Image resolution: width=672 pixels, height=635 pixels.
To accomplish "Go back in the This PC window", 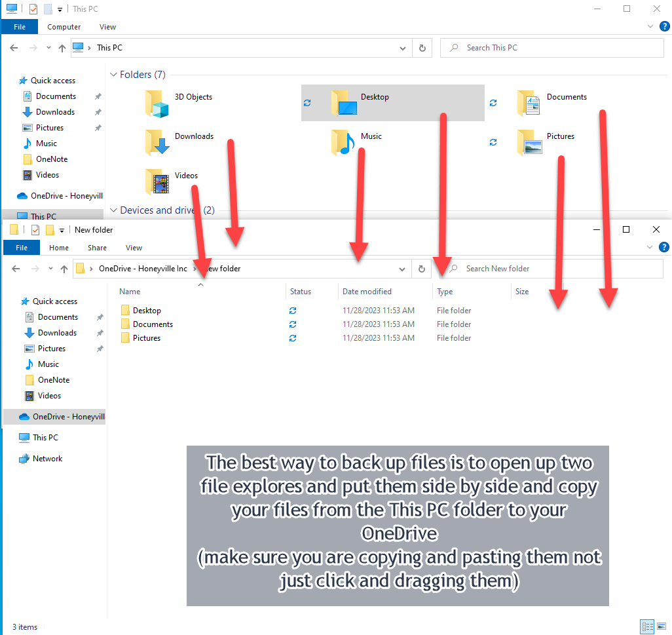I will pyautogui.click(x=14, y=48).
